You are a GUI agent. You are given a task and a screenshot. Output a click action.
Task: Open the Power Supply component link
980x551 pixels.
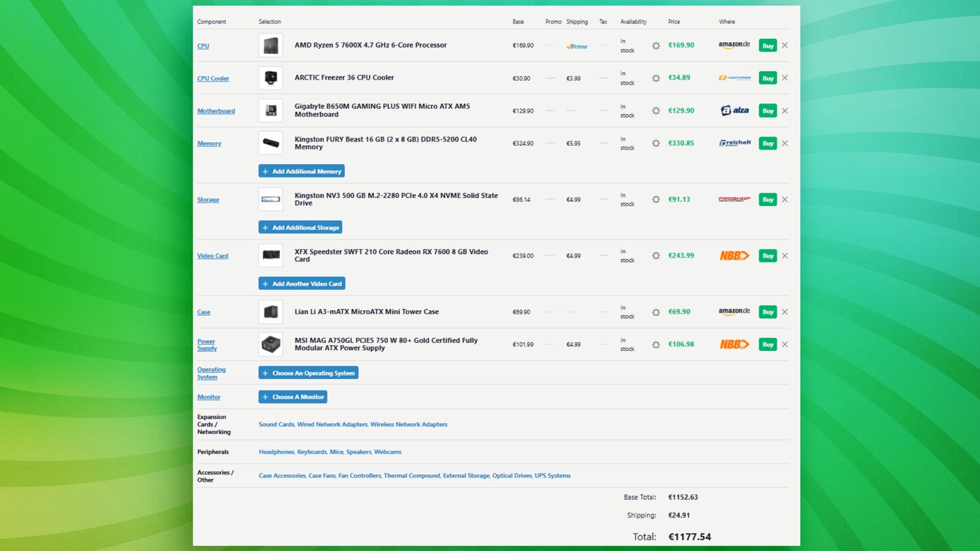207,345
